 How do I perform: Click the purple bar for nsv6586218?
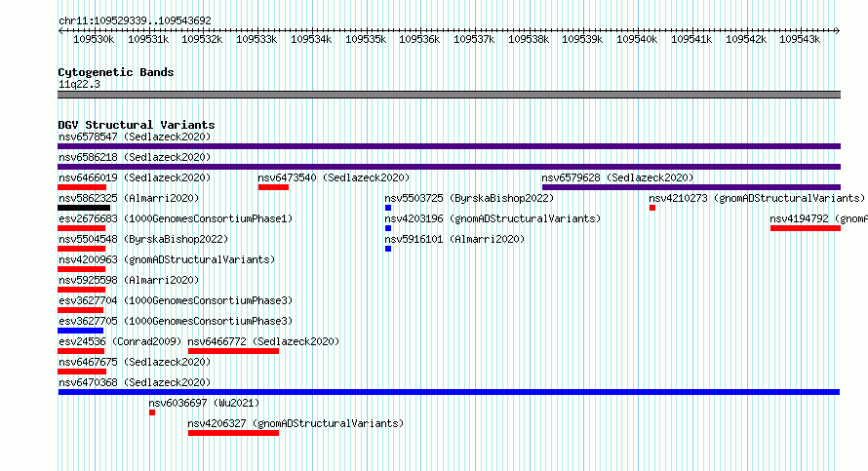449,167
